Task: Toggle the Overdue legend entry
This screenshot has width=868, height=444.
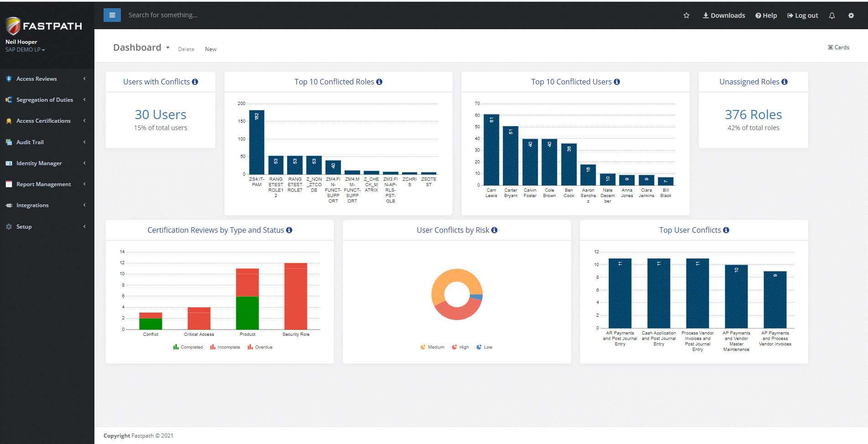Action: (x=260, y=347)
